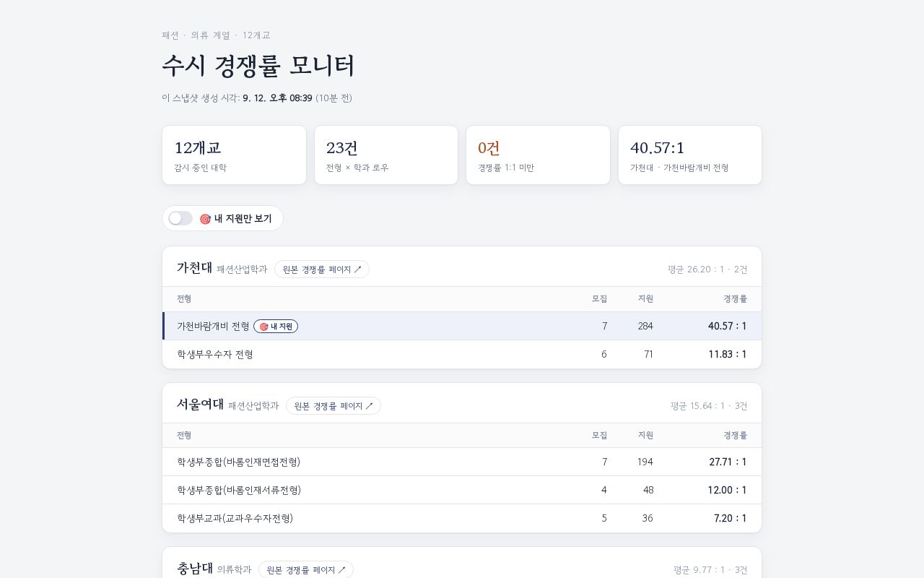Open 서울여대 원본 경쟁률 페이지 link
Viewport: 924px width, 578px height.
[x=334, y=406]
